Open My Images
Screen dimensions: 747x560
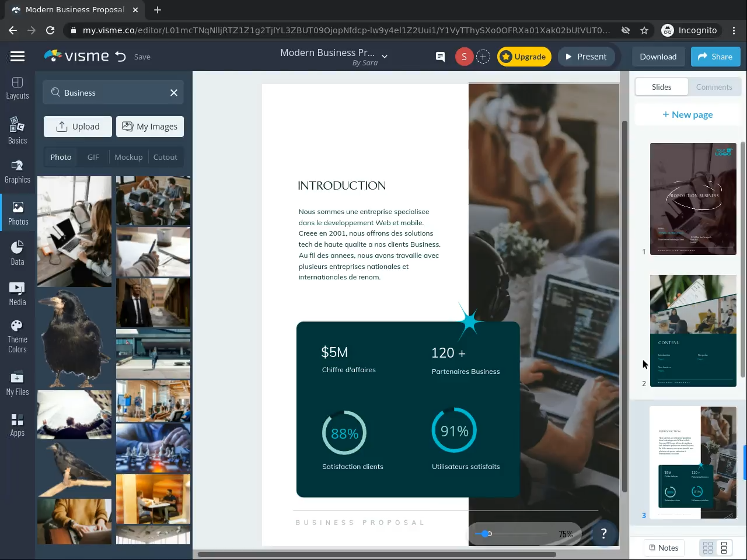coord(150,127)
